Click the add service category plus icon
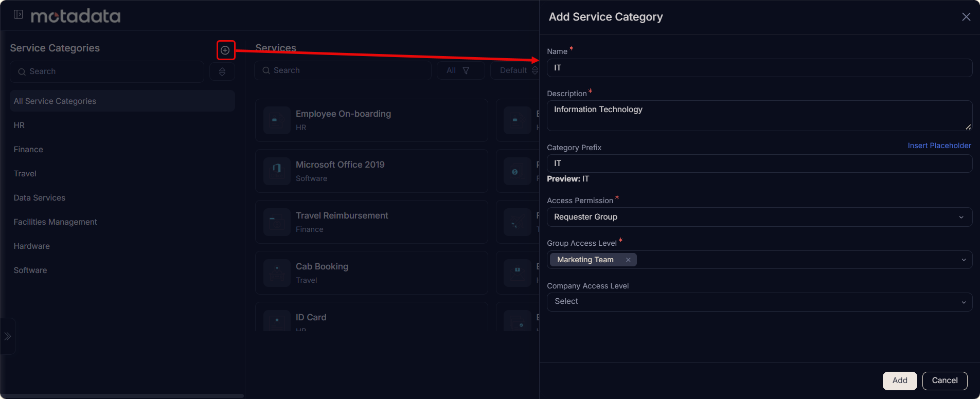This screenshot has width=980, height=399. (225, 50)
